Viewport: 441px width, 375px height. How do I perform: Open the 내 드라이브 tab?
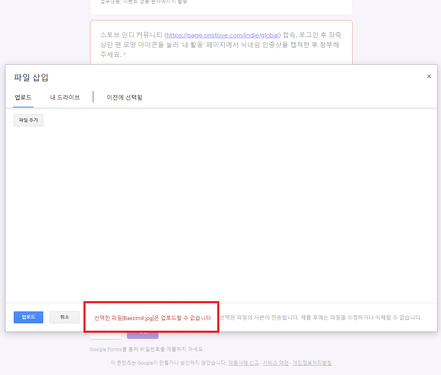pos(65,98)
